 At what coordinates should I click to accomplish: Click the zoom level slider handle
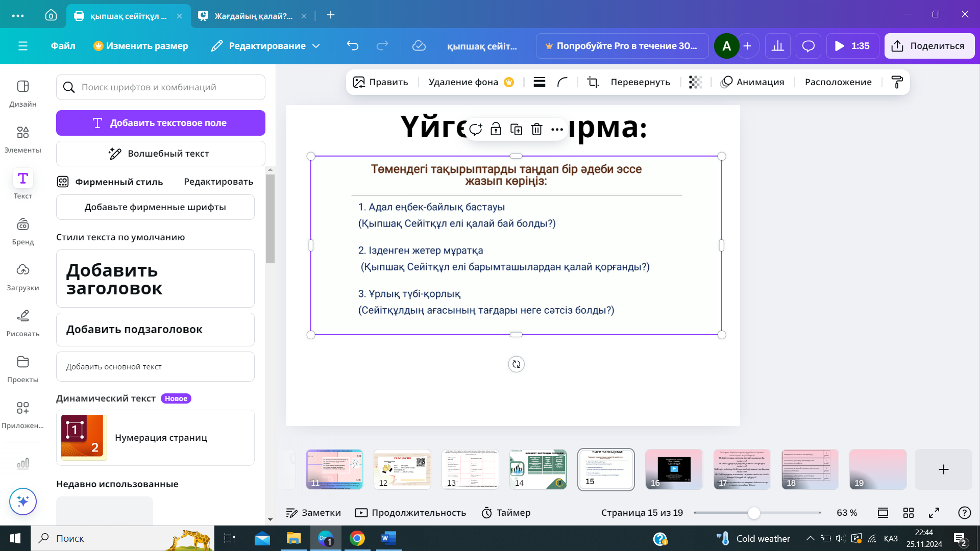(754, 513)
